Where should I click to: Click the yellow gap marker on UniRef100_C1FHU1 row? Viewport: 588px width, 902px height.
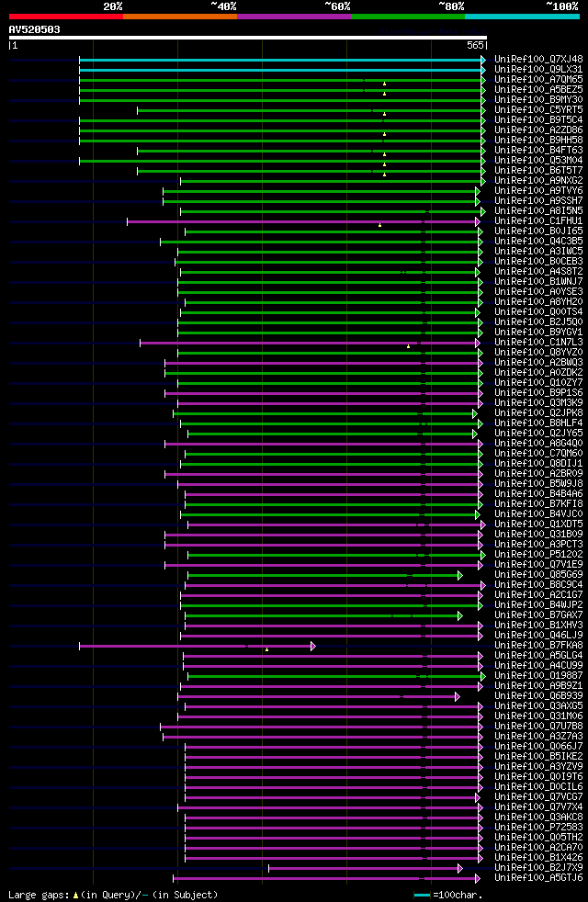click(x=379, y=226)
